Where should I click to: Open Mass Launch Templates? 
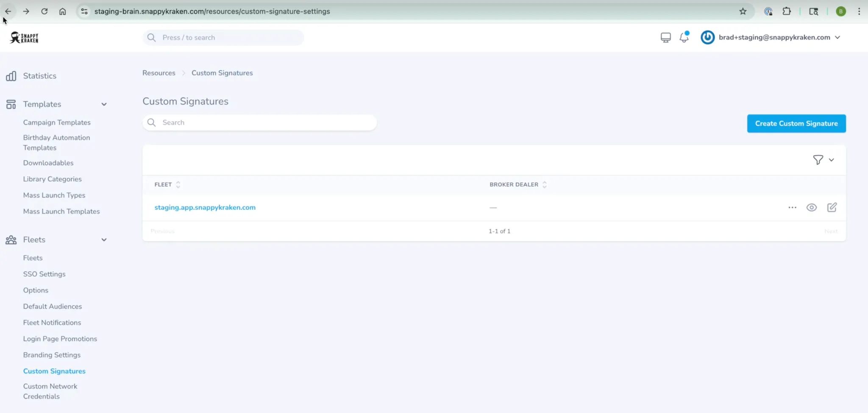[x=61, y=211]
